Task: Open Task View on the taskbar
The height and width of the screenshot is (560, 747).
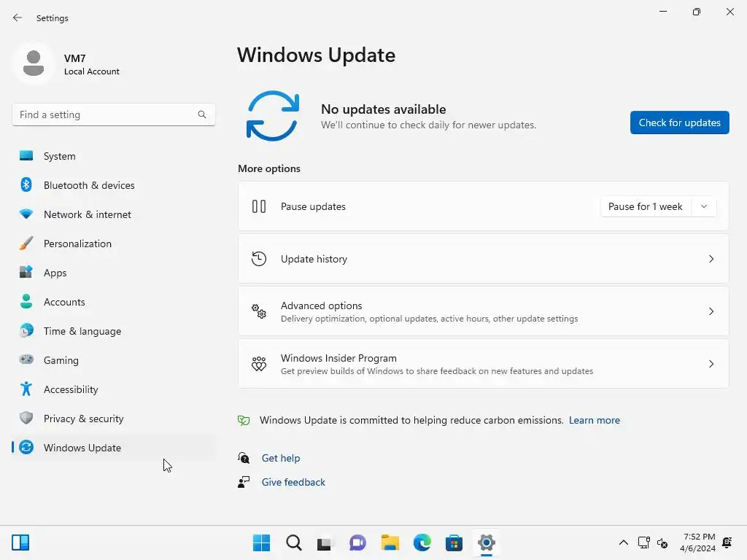Action: point(325,542)
